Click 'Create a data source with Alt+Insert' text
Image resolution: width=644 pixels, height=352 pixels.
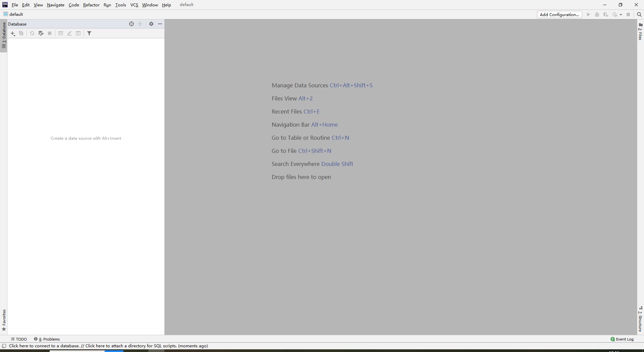coord(86,138)
